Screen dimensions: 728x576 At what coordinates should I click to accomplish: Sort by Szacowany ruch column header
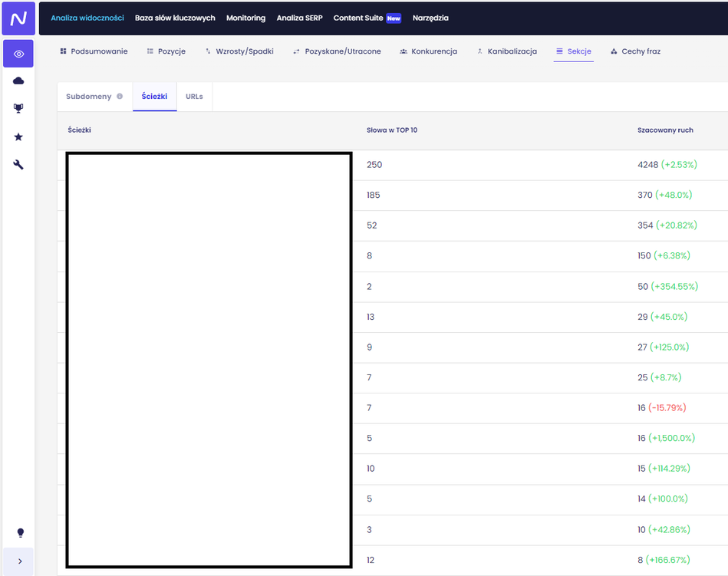pos(665,130)
